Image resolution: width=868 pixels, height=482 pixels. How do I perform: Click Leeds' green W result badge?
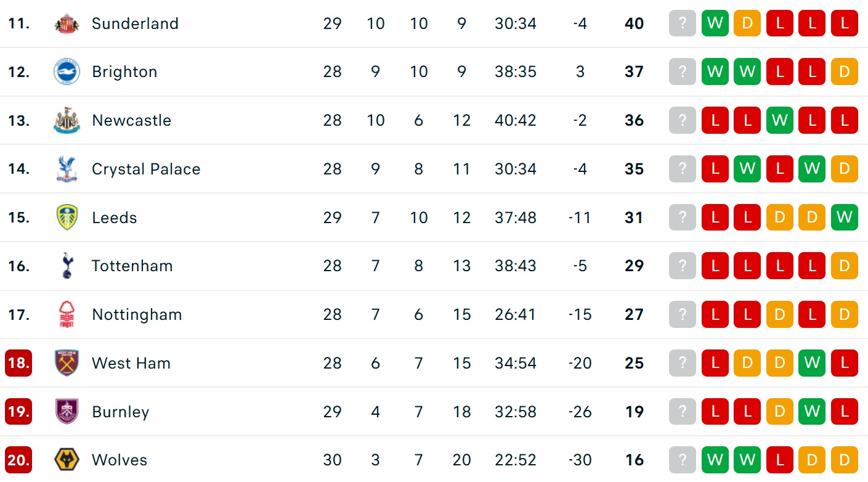[844, 218]
